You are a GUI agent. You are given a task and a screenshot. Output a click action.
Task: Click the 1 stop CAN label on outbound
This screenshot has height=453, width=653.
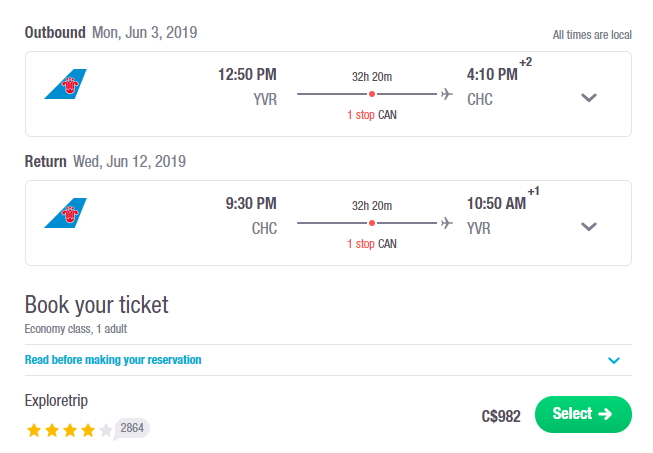[372, 115]
